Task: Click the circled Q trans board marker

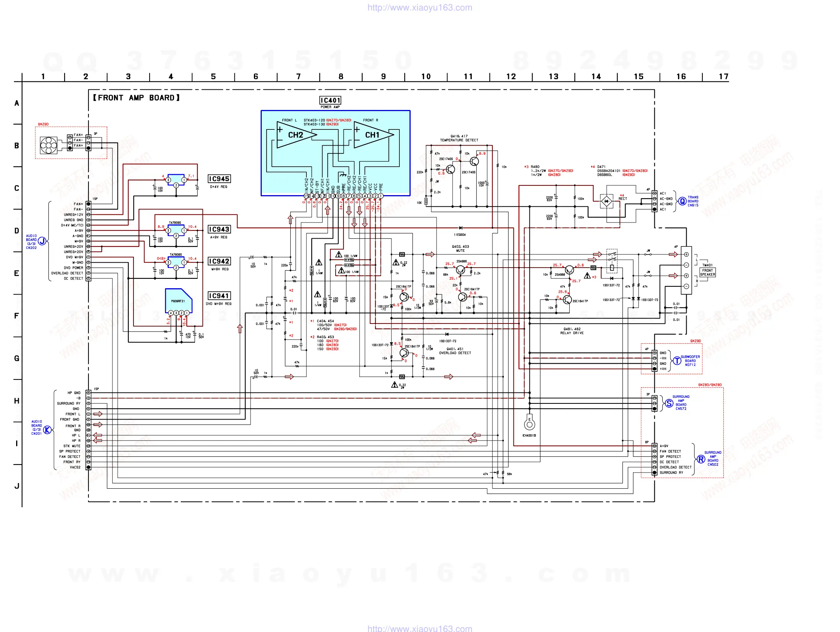Action: (682, 201)
